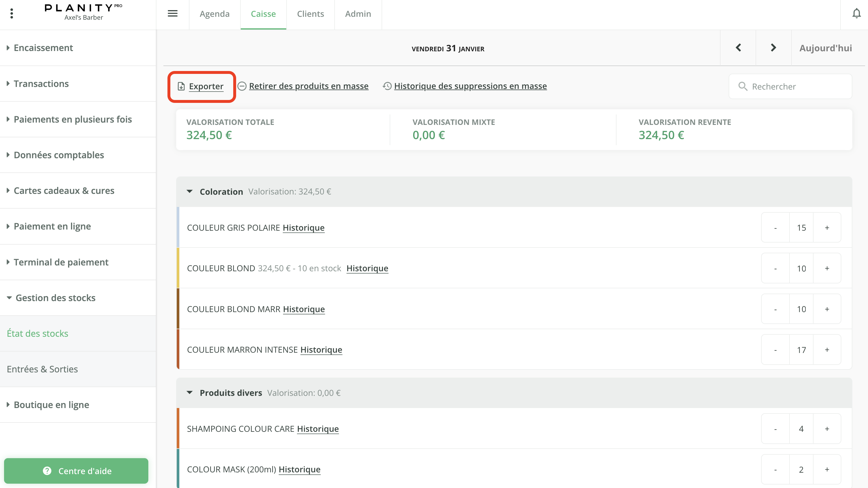
Task: Go to previous day arrow
Action: pos(738,48)
